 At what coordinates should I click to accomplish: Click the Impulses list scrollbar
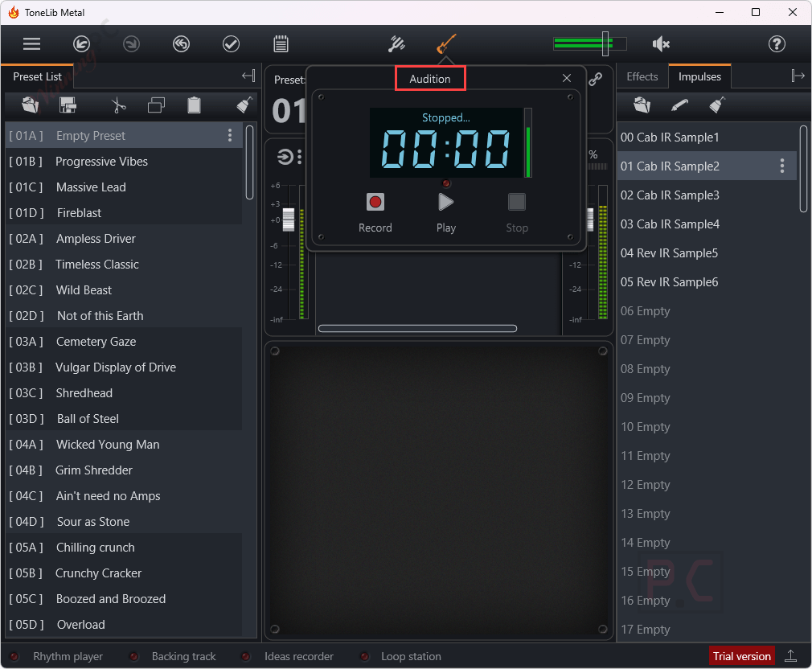tap(804, 169)
